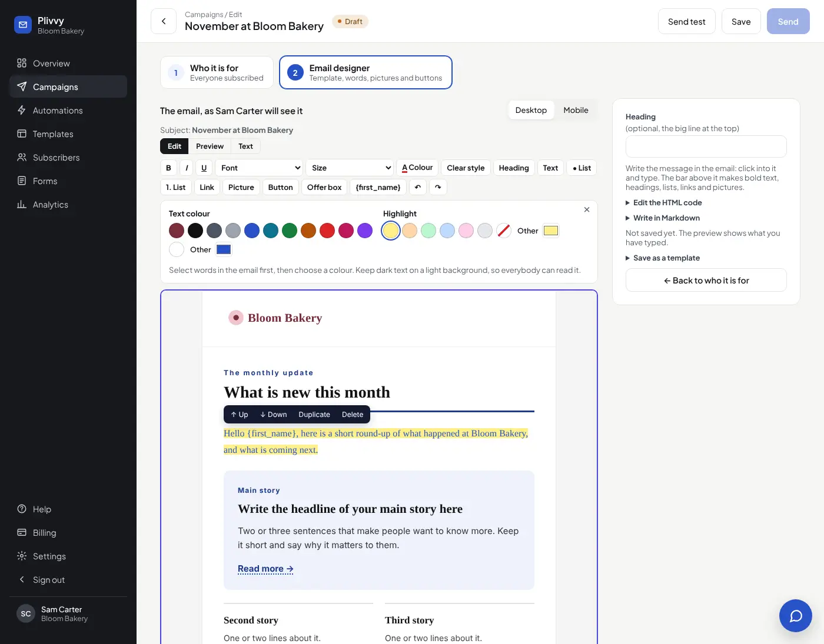
Task: Click the Settings gear icon
Action: pyautogui.click(x=22, y=556)
